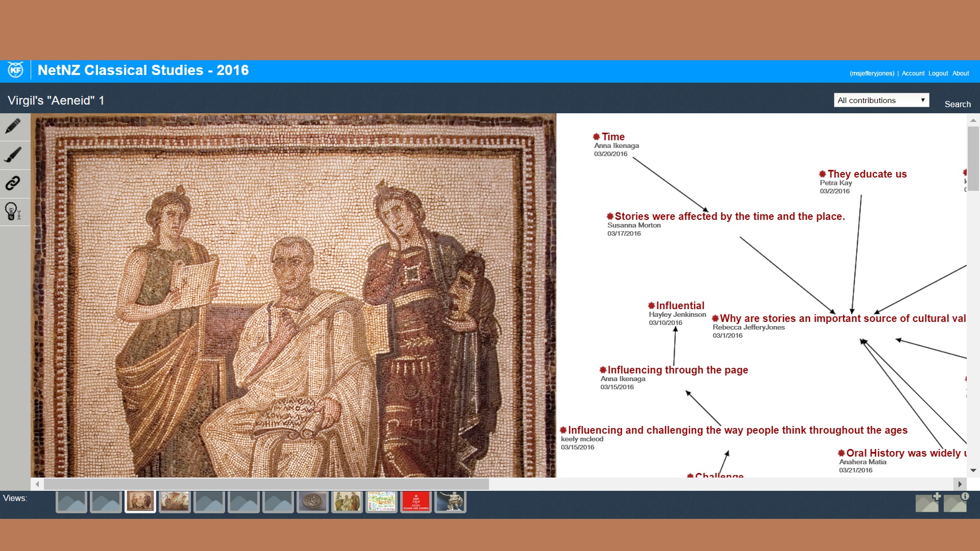
Task: Open 'Influencing and challenging the way people think' note
Action: [738, 430]
